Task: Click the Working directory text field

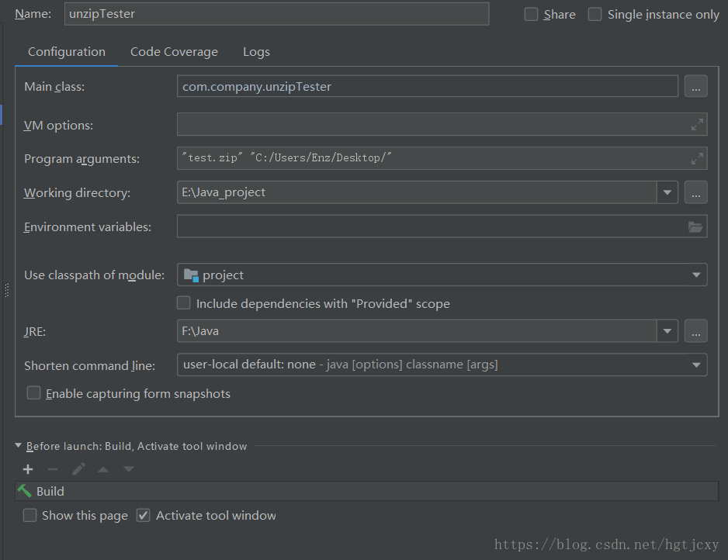Action: tap(417, 192)
